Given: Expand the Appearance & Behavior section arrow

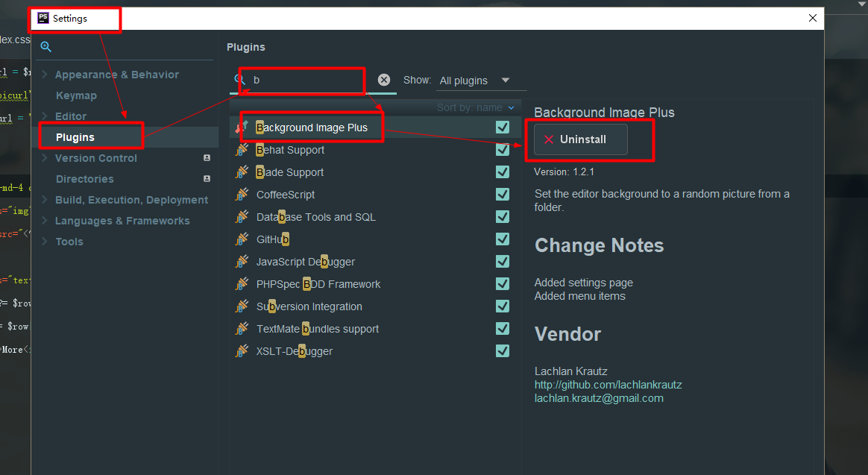Looking at the screenshot, I should tap(45, 74).
